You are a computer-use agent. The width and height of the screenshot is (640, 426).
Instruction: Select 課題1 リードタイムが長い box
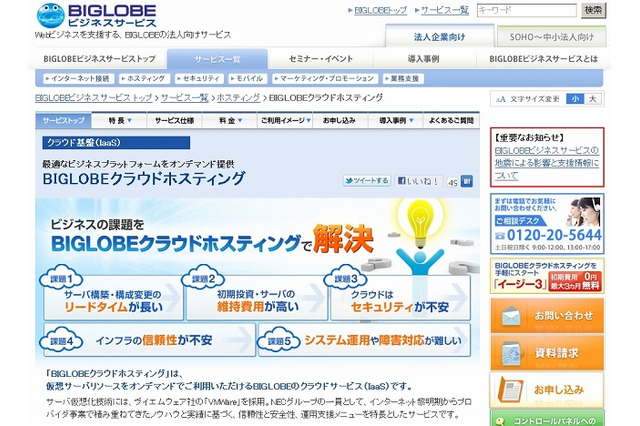point(112,296)
